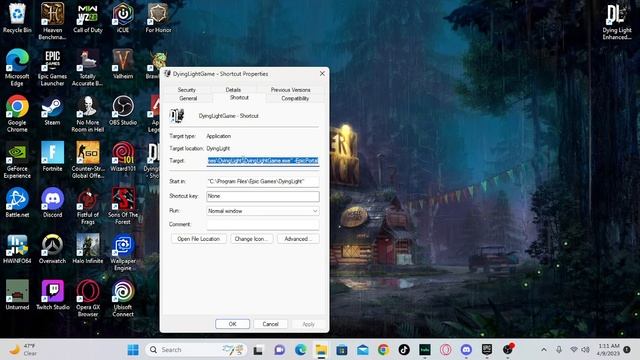Select the Halo Infinite desktop icon
This screenshot has height=360, width=640.
[88, 249]
